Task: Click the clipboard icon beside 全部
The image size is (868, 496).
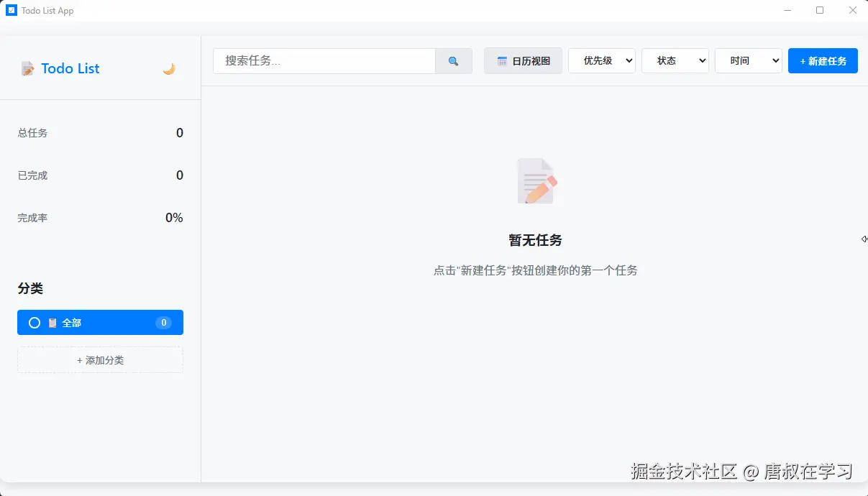Action: pyautogui.click(x=52, y=323)
